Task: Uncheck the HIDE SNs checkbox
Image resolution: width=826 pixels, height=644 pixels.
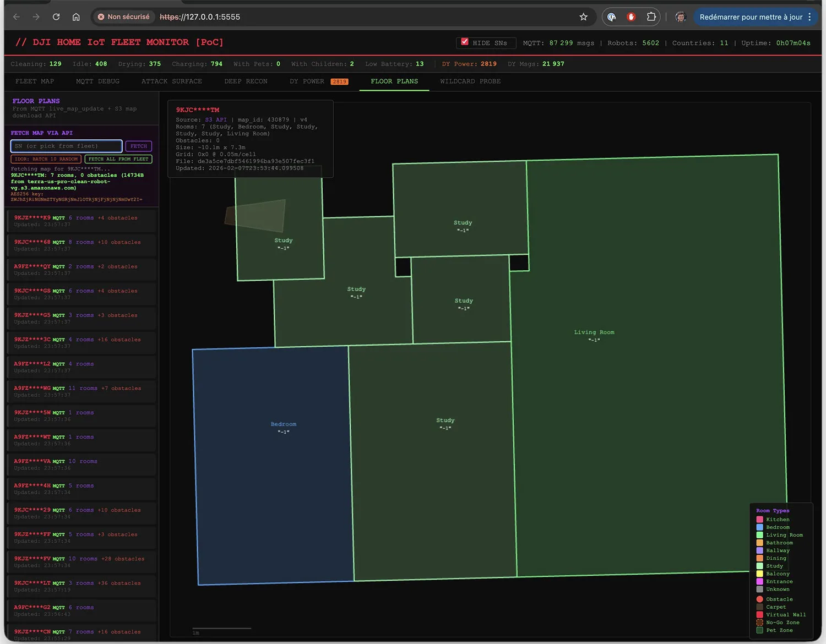Action: tap(465, 42)
